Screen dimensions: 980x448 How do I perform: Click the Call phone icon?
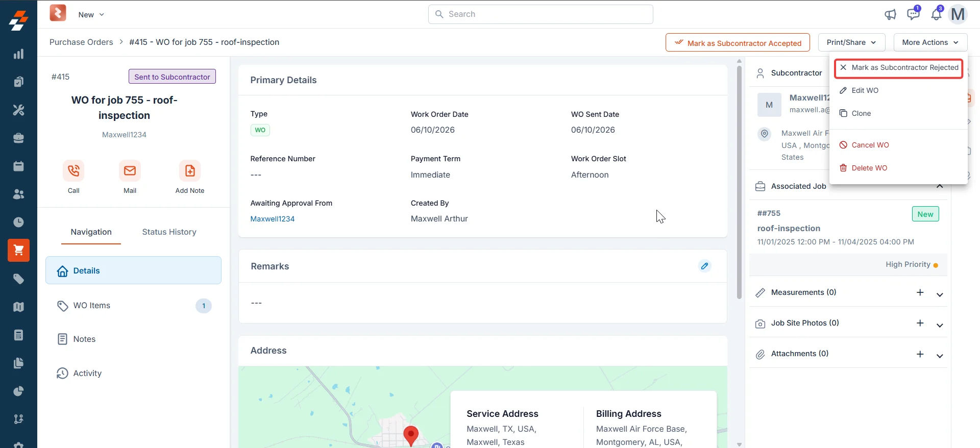(73, 170)
